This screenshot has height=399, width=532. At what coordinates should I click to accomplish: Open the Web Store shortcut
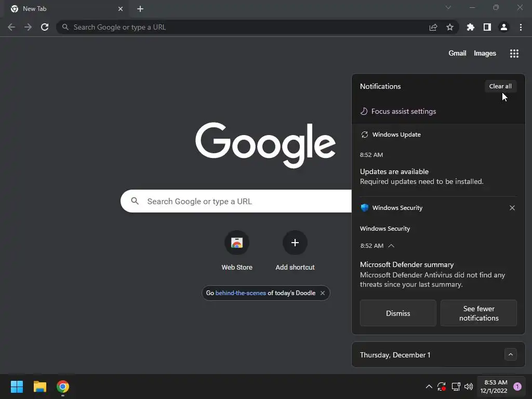tap(237, 250)
